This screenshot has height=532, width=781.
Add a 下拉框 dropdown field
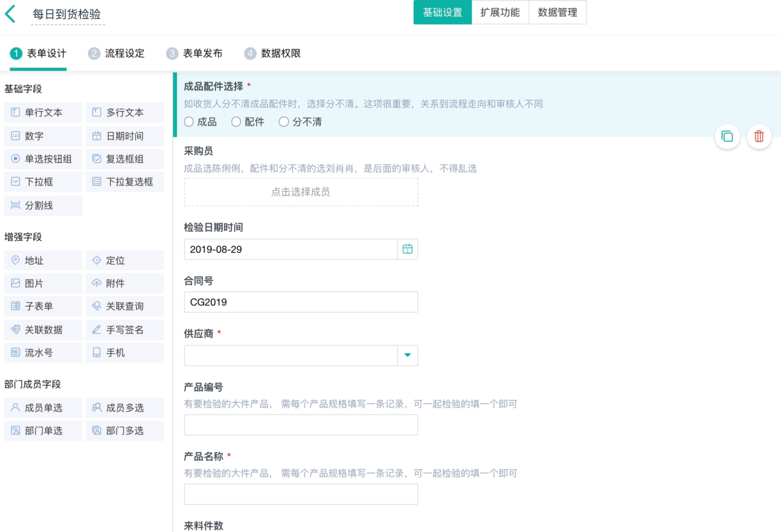pos(43,182)
